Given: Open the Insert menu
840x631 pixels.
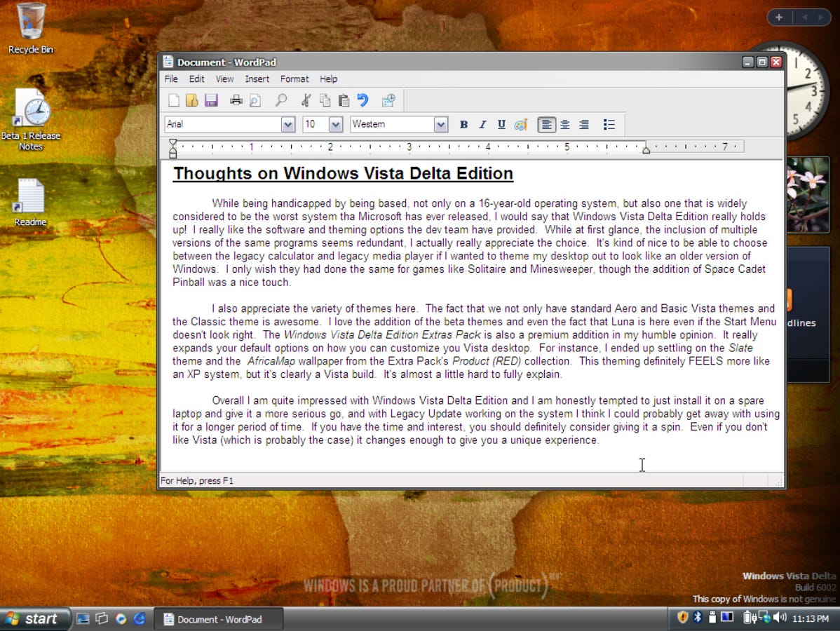Looking at the screenshot, I should (257, 79).
